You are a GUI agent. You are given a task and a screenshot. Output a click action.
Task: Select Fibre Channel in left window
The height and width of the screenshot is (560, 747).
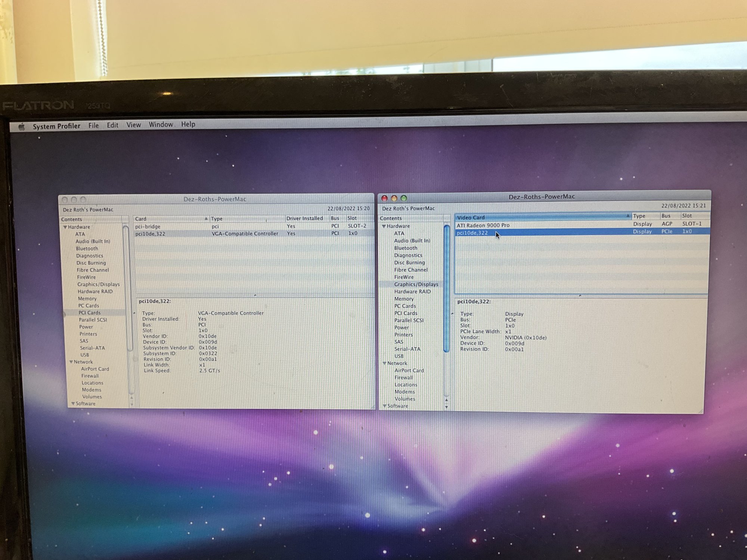[x=93, y=270]
